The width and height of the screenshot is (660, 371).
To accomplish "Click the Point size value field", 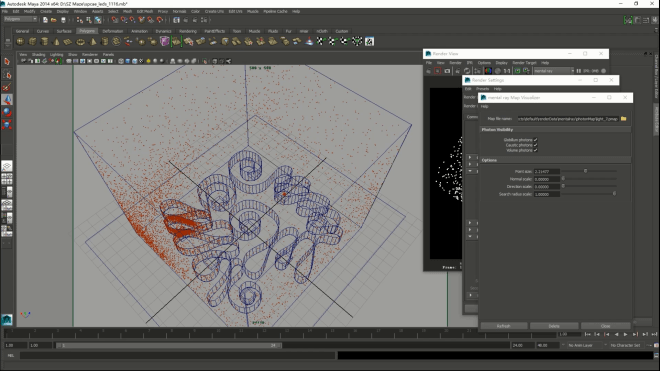I will pos(546,171).
